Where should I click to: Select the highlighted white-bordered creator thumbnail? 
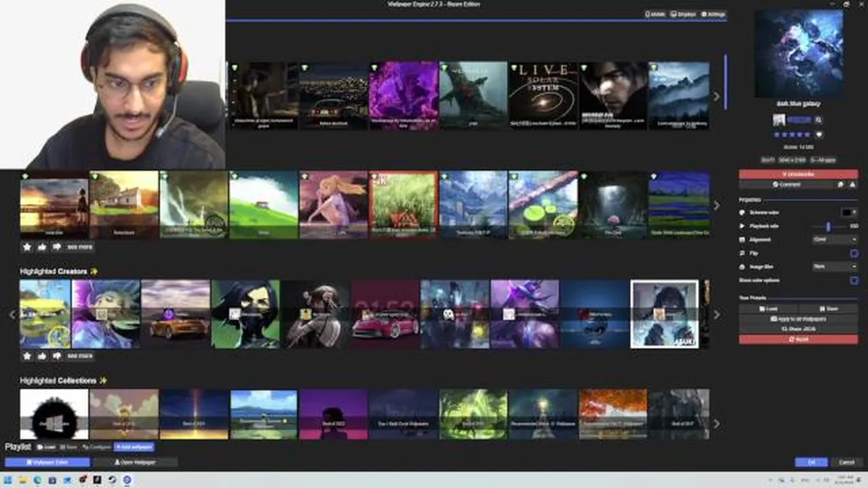tap(665, 314)
